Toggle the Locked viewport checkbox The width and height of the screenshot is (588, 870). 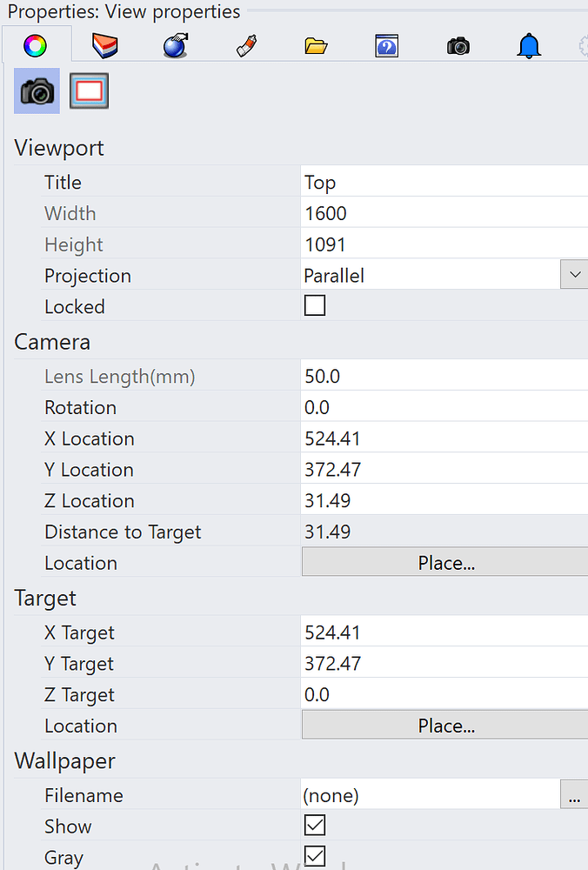pyautogui.click(x=315, y=306)
